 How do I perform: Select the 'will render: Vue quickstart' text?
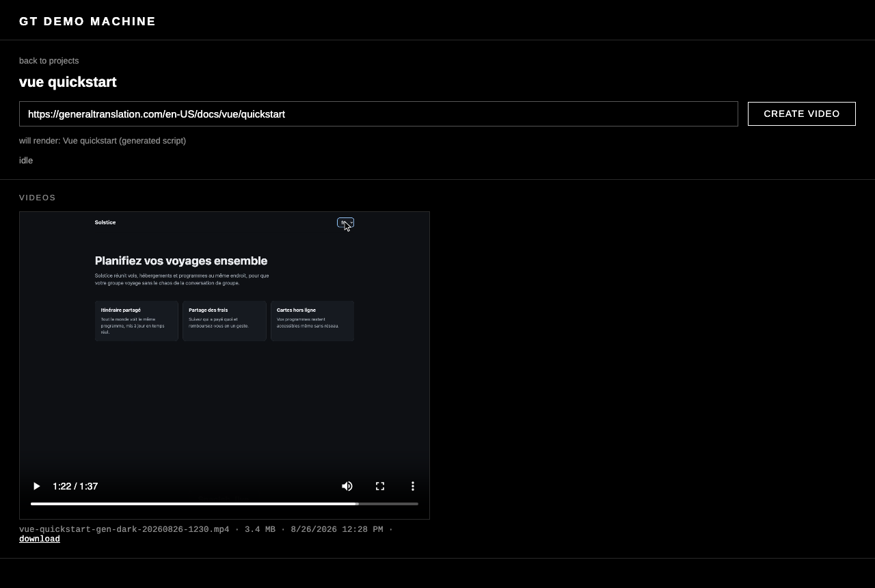(103, 141)
